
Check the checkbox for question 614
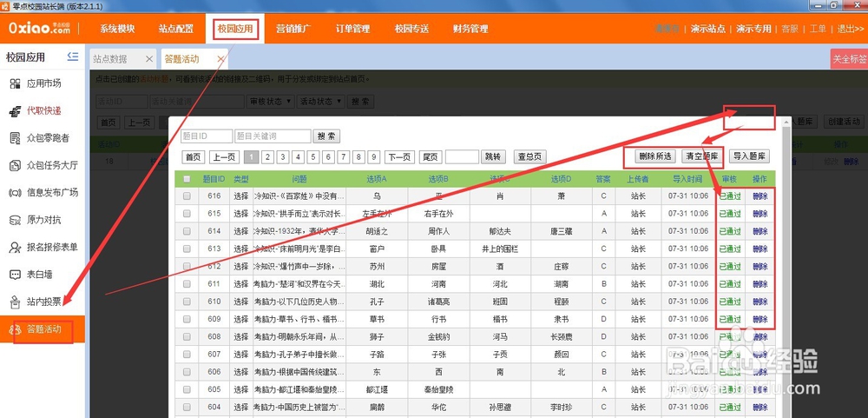click(x=187, y=231)
